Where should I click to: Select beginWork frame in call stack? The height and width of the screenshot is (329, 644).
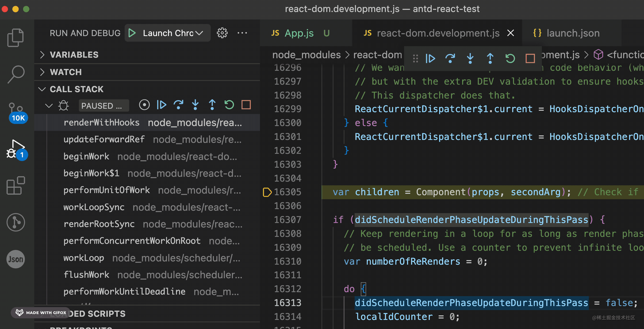pos(86,156)
